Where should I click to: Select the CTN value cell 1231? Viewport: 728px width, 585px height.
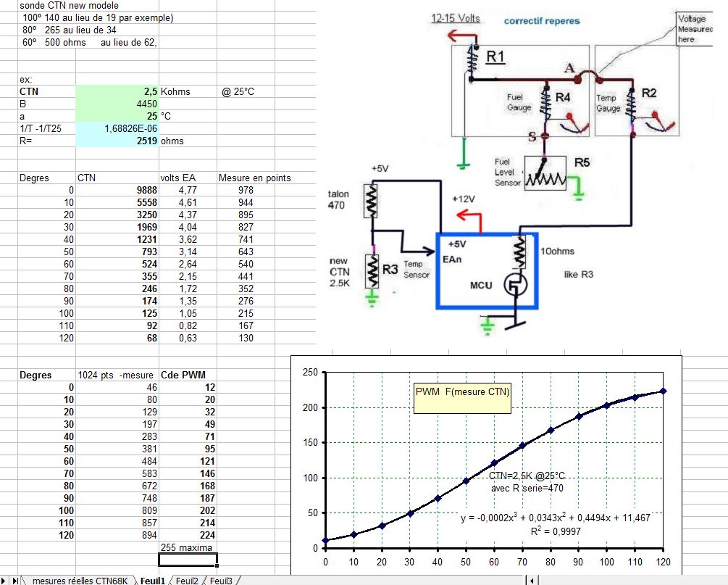[x=117, y=239]
